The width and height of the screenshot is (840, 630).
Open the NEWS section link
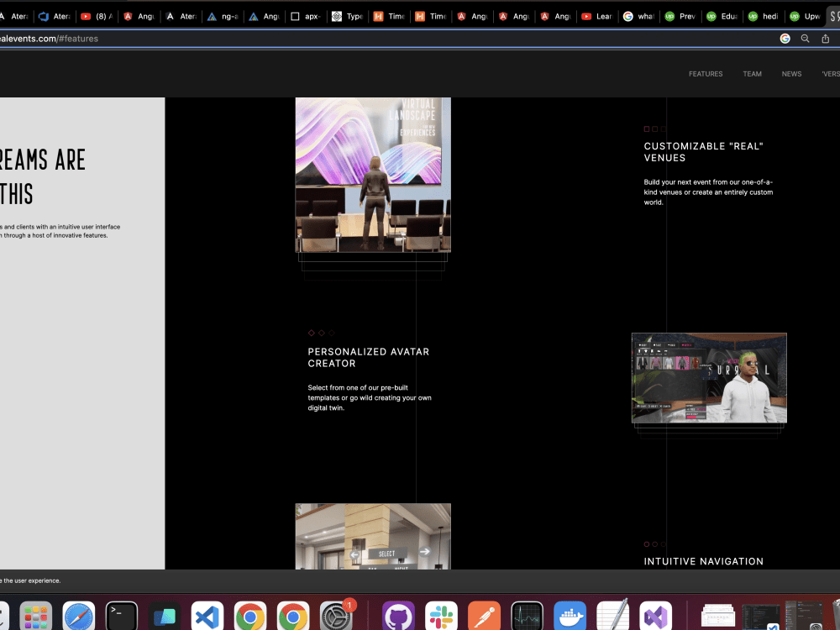coord(791,74)
